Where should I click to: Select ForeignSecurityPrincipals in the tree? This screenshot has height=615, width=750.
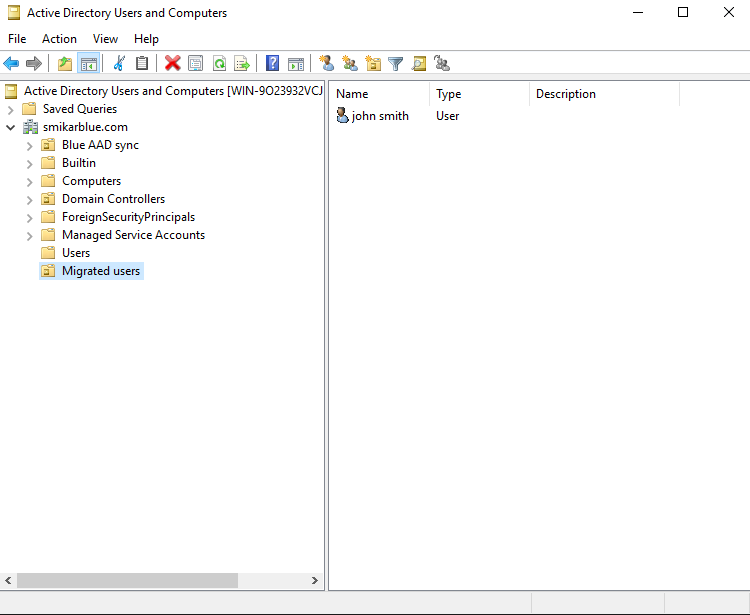[129, 217]
